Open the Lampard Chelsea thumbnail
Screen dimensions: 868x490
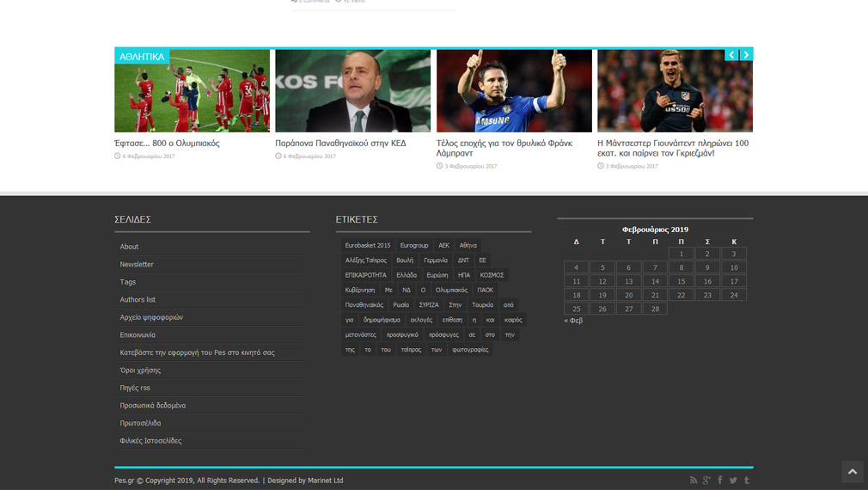click(514, 91)
